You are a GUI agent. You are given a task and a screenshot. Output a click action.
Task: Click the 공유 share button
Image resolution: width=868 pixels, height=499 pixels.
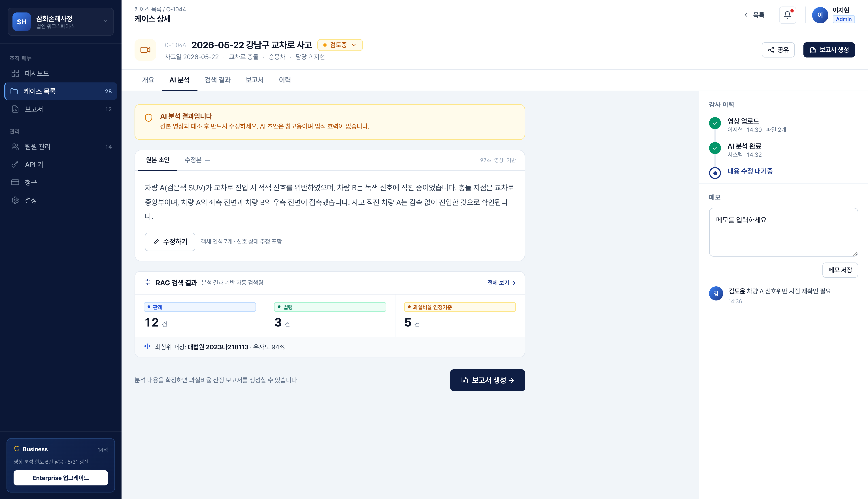click(x=778, y=50)
